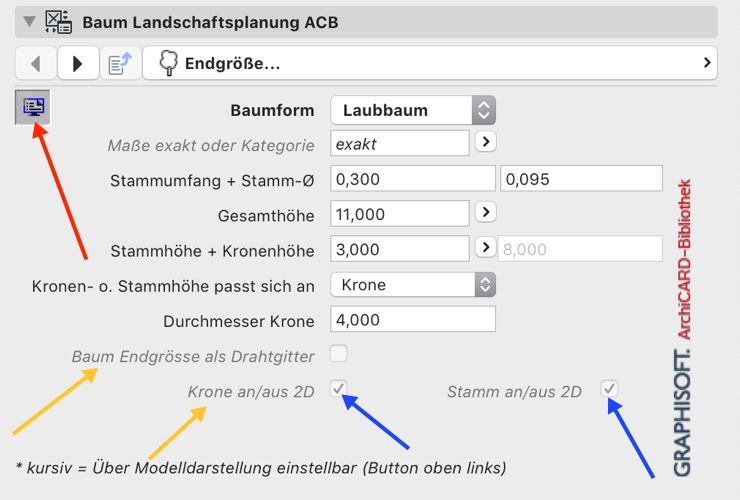Click the Durchmesser Krone field 4,000
The height and width of the screenshot is (500, 740).
coord(413,320)
